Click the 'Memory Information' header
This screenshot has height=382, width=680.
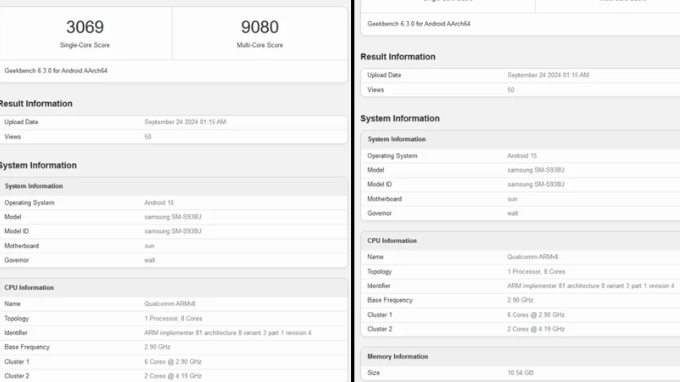(398, 356)
